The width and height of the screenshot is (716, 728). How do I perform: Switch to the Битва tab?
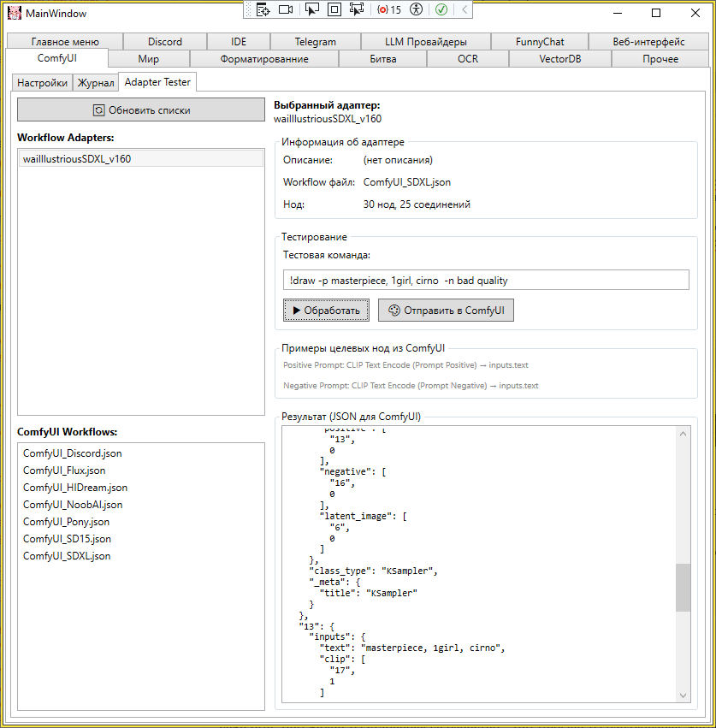[x=383, y=59]
